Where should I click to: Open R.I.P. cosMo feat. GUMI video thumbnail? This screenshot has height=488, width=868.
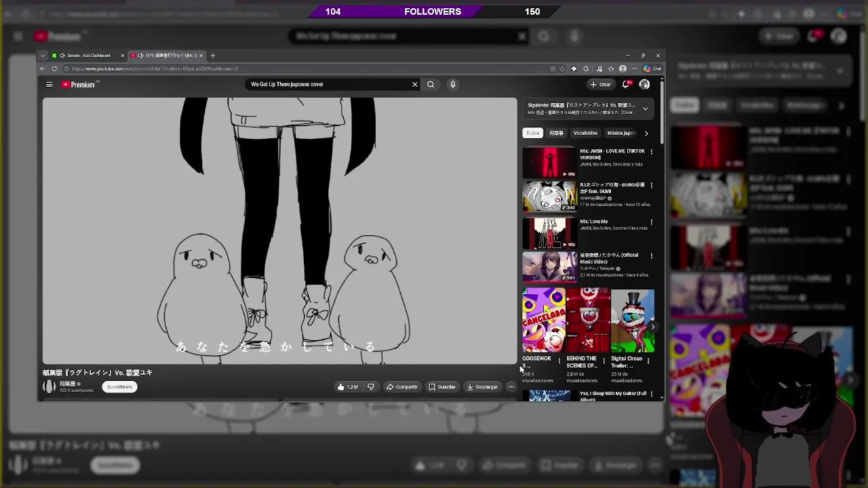pyautogui.click(x=549, y=197)
